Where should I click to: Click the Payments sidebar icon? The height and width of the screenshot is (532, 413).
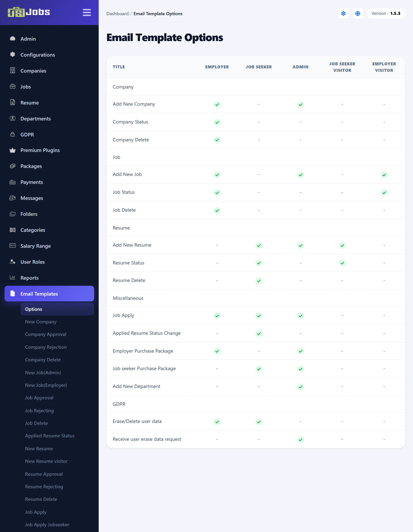pos(12,182)
